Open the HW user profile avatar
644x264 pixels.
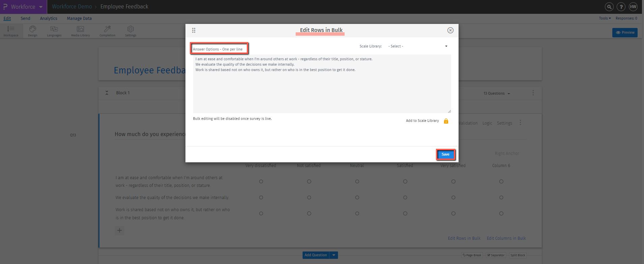pyautogui.click(x=633, y=7)
